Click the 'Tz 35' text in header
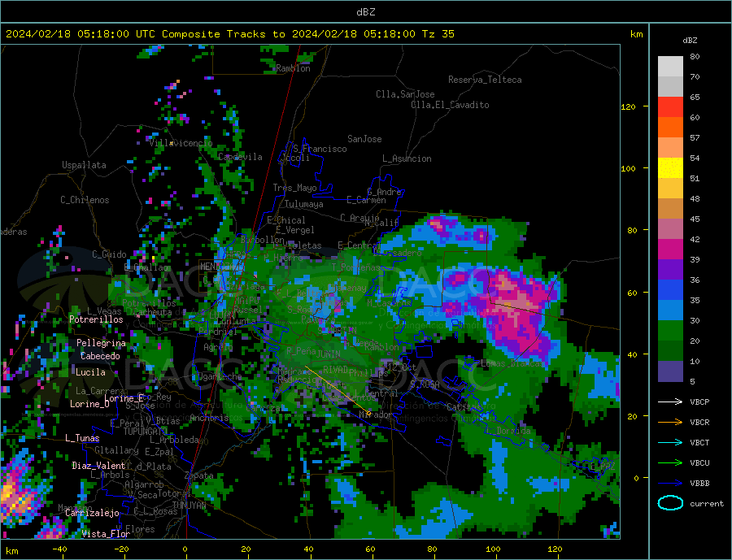Screen dimensions: 732x560 point(438,33)
